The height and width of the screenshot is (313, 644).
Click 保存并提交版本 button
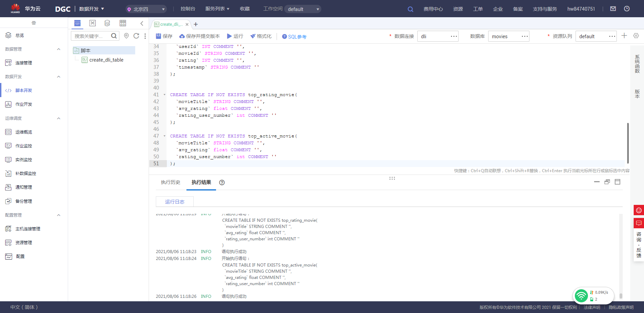pyautogui.click(x=200, y=36)
